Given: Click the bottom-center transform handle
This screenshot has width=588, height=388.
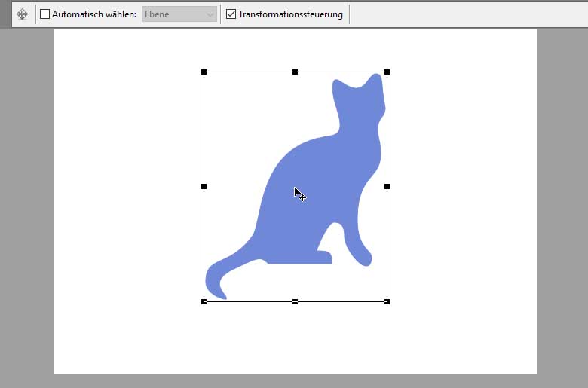Looking at the screenshot, I should pos(295,301).
